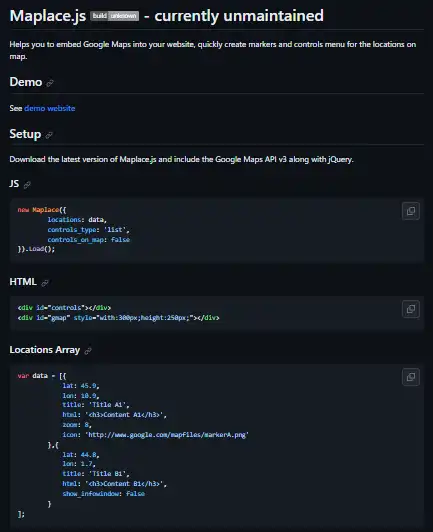Click the Locations Array heading
This screenshot has height=532, width=433.
tap(45, 349)
